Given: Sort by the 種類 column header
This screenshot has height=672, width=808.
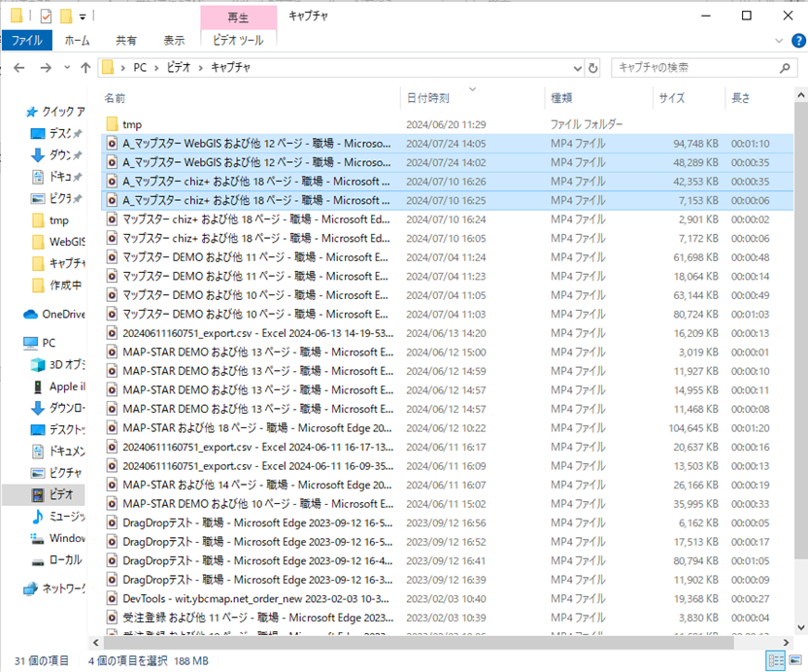Looking at the screenshot, I should [x=599, y=98].
